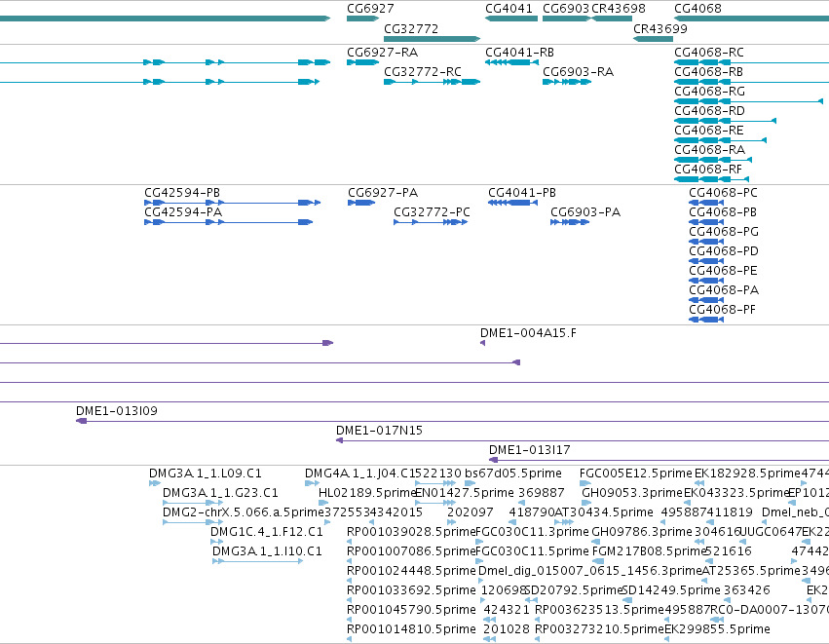Viewport: 829px width, 644px height.
Task: Select protein CG4068-PG
Action: pyautogui.click(x=706, y=242)
